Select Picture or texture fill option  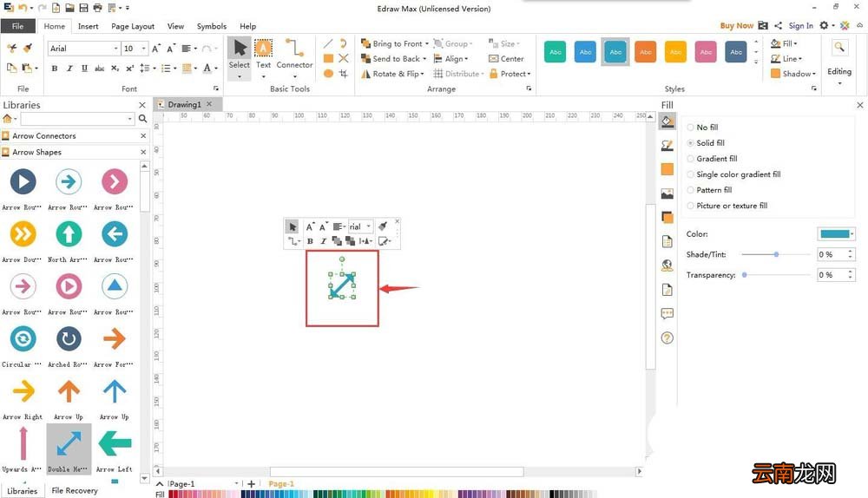(727, 206)
